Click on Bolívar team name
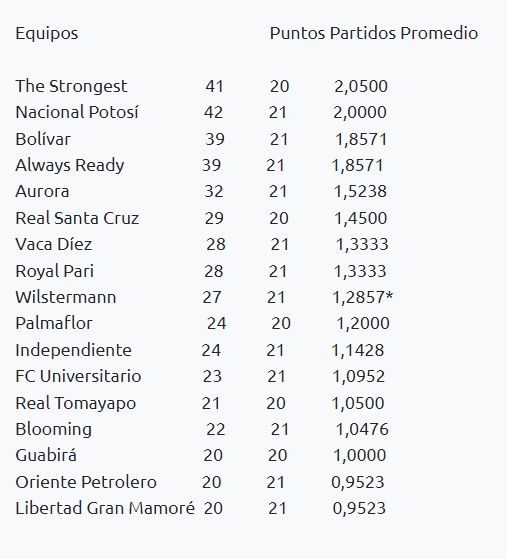 pos(43,139)
